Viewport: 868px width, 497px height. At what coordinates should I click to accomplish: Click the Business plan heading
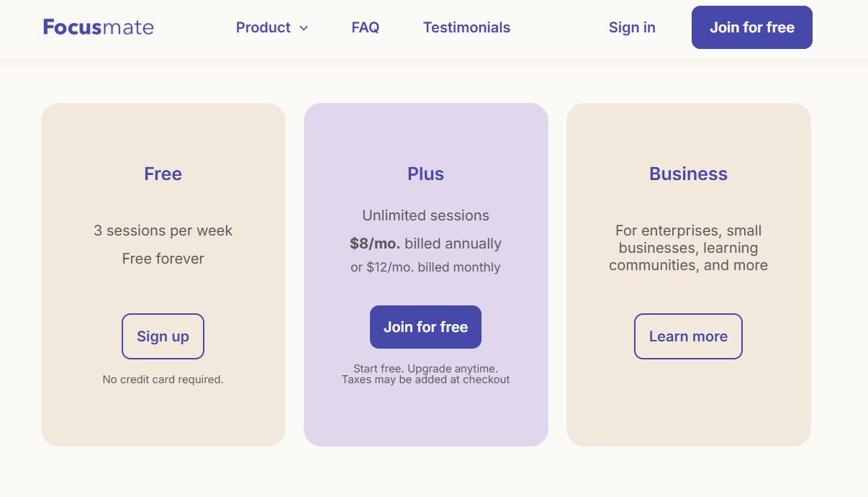(688, 174)
